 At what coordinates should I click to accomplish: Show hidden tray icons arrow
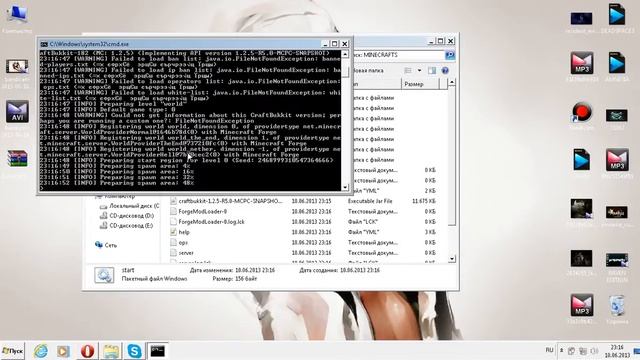click(x=562, y=351)
